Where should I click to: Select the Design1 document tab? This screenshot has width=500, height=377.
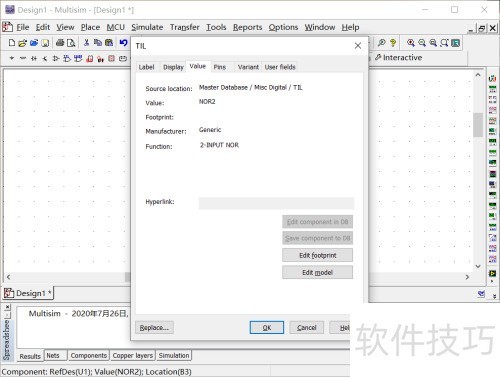(x=28, y=293)
